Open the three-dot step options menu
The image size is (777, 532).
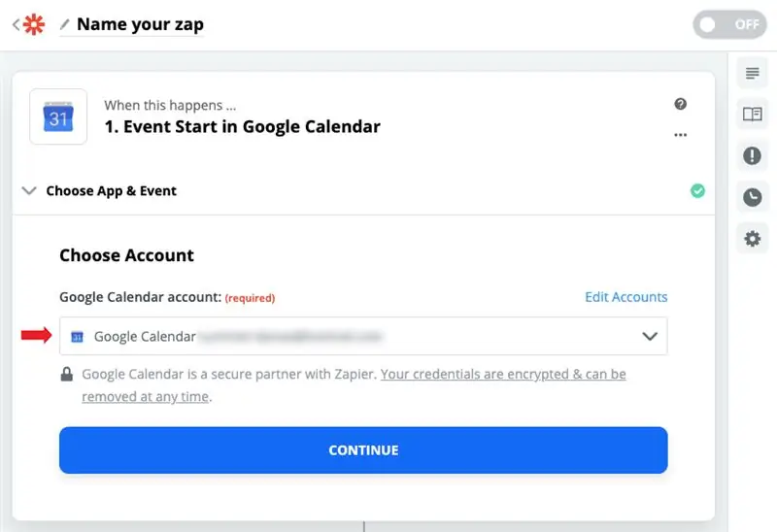681,135
